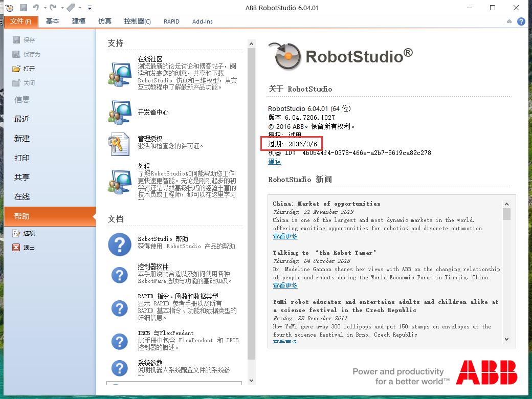The width and height of the screenshot is (532, 399).
Task: Switch to the 基本 tab
Action: (x=53, y=21)
